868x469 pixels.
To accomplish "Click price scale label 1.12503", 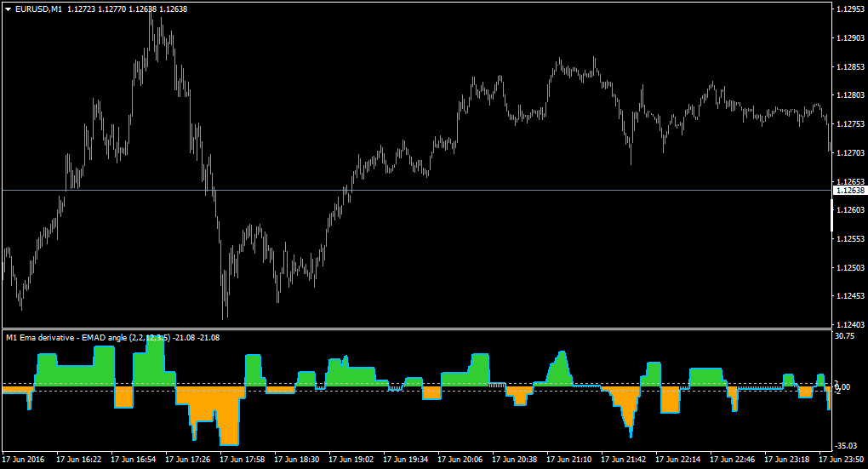I will point(850,267).
